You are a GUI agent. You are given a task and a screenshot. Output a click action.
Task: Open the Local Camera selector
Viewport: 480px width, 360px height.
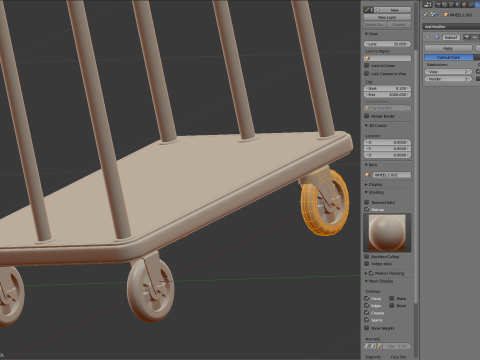(387, 108)
